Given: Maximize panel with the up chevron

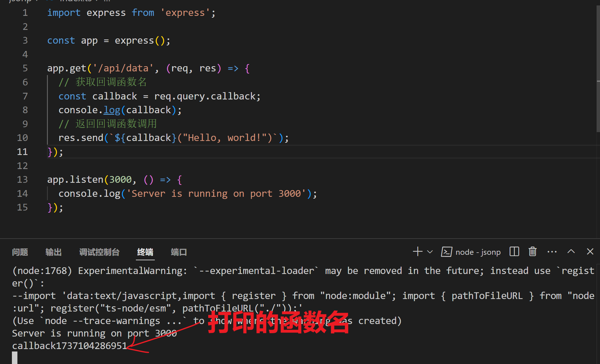Looking at the screenshot, I should click(571, 252).
